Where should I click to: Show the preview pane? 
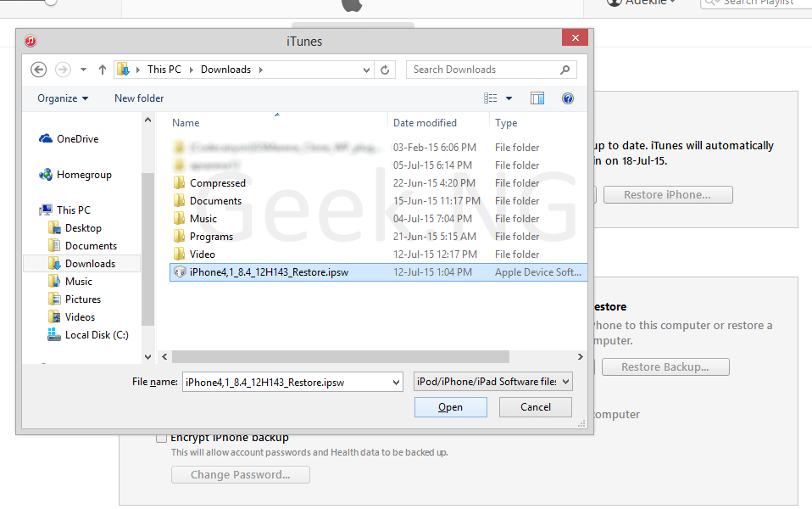[x=537, y=98]
